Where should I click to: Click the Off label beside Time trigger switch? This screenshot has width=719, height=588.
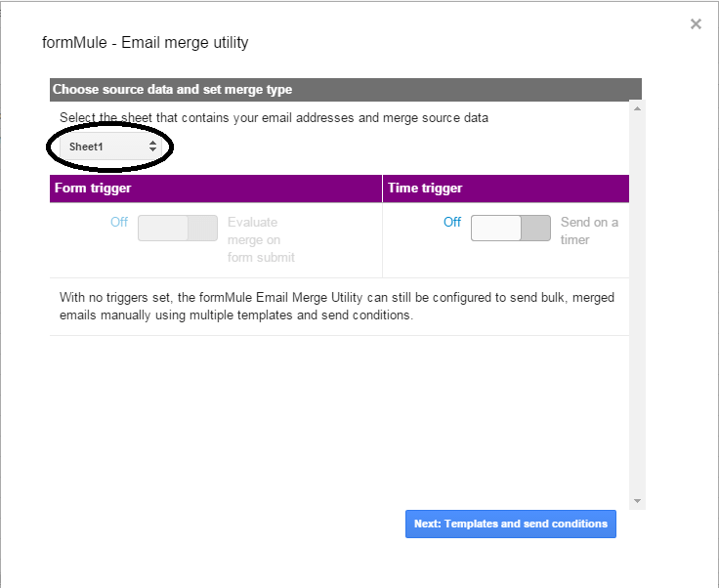pos(451,223)
